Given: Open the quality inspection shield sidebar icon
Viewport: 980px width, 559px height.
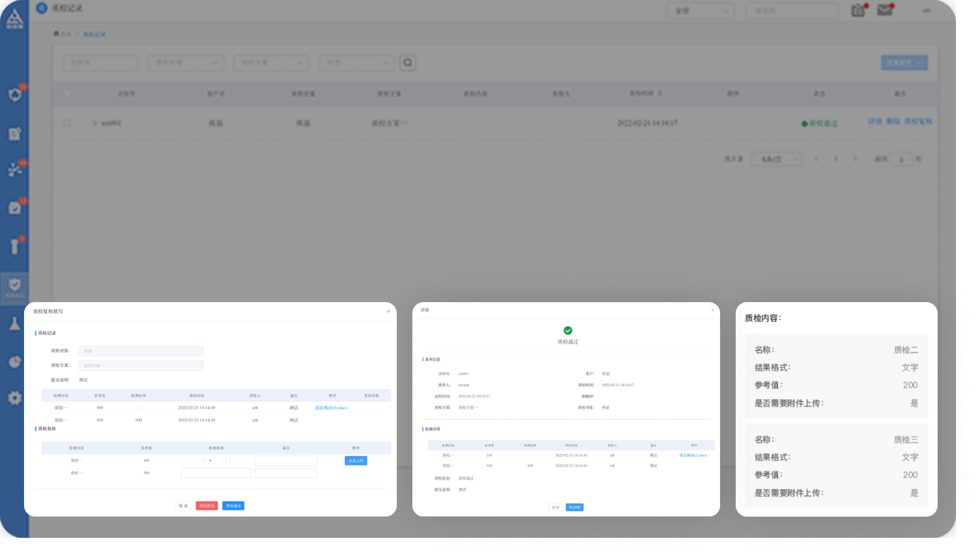Looking at the screenshot, I should click(14, 286).
